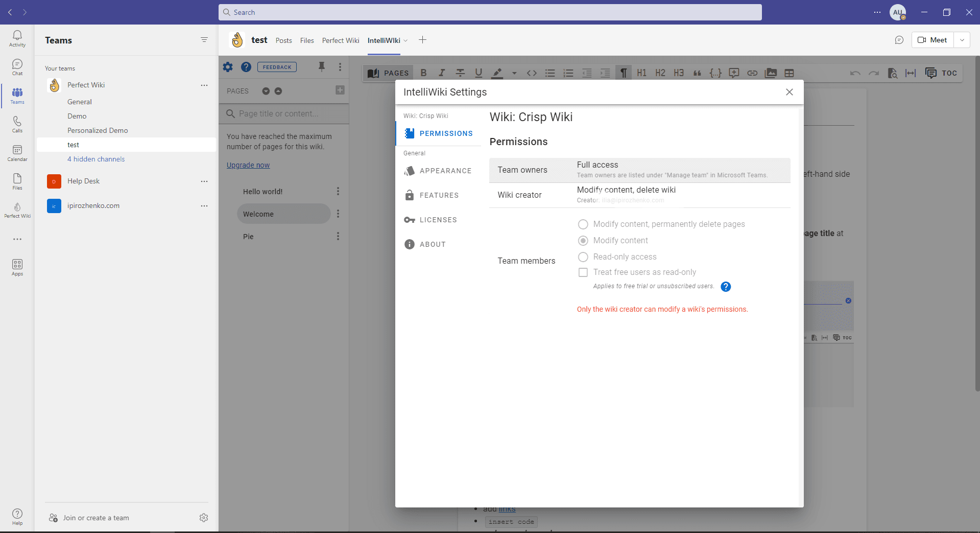The image size is (980, 533).
Task: Open more options for Help Desk team
Action: (x=204, y=181)
